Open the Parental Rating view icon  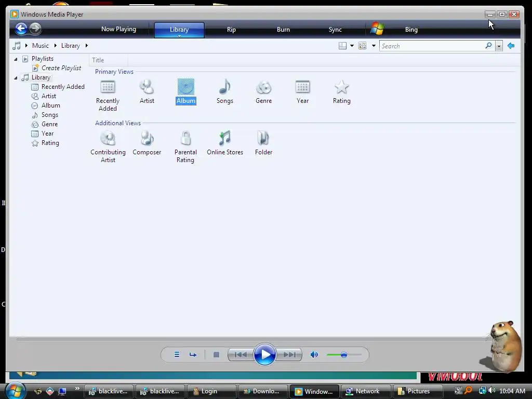185,138
